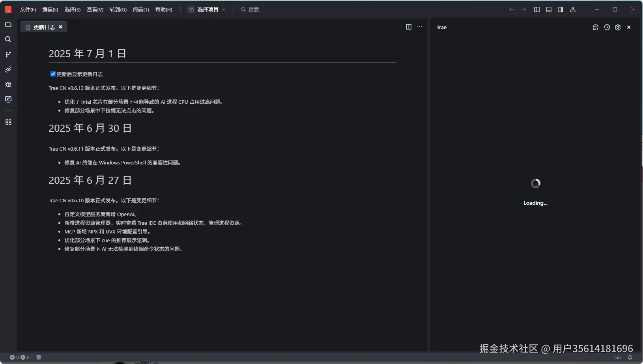The height and width of the screenshot is (364, 643).
Task: Click the 搜索 search box
Action: [x=254, y=9]
